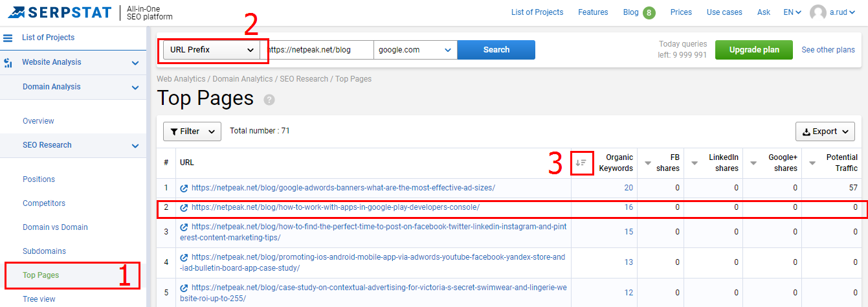
Task: Open Competitors in the sidebar
Action: click(44, 203)
